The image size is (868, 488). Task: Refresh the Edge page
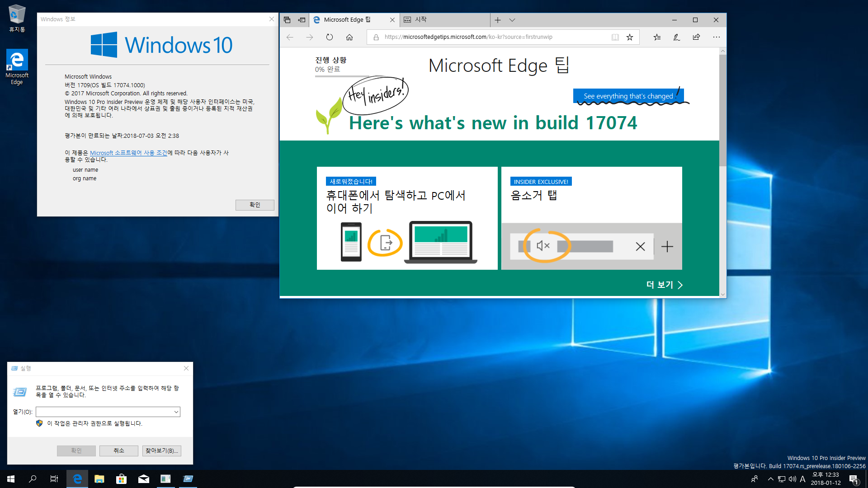330,37
